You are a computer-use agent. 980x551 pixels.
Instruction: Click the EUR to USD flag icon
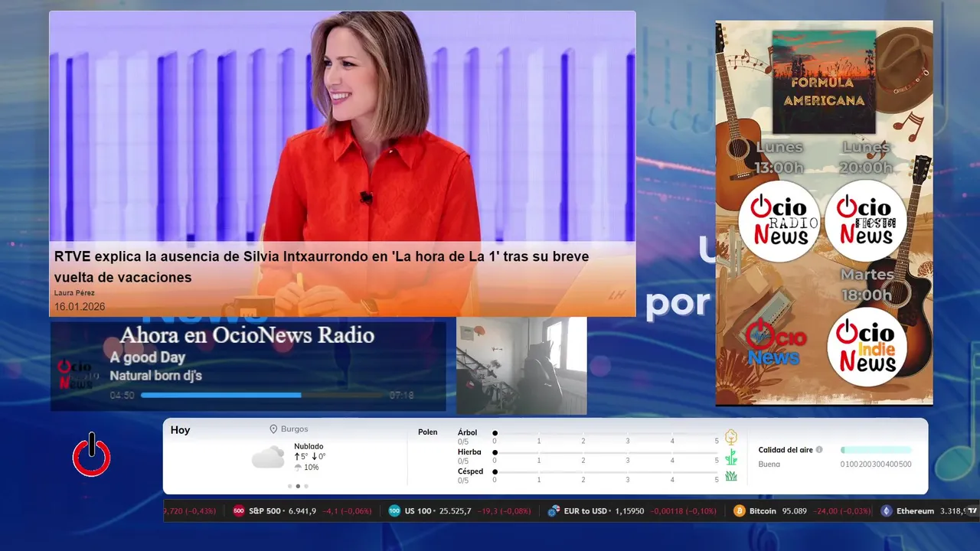[x=554, y=510]
